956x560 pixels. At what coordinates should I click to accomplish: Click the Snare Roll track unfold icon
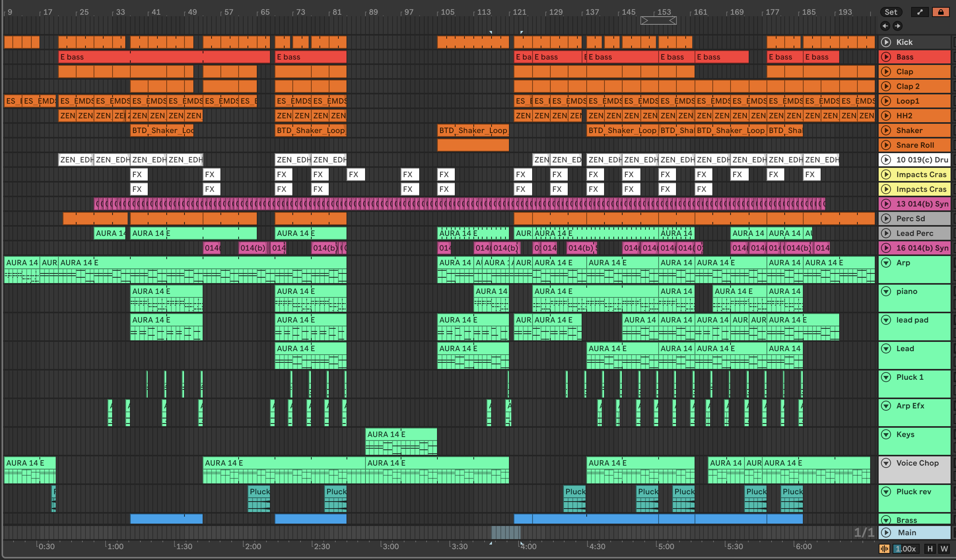pyautogui.click(x=886, y=145)
